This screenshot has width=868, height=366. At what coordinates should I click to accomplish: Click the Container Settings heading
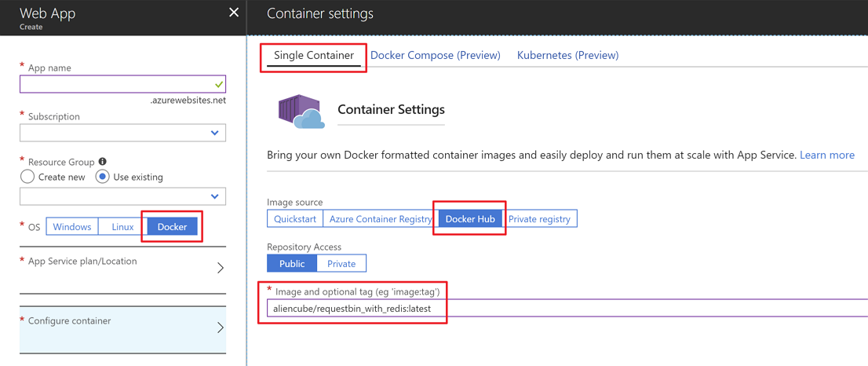tap(391, 110)
